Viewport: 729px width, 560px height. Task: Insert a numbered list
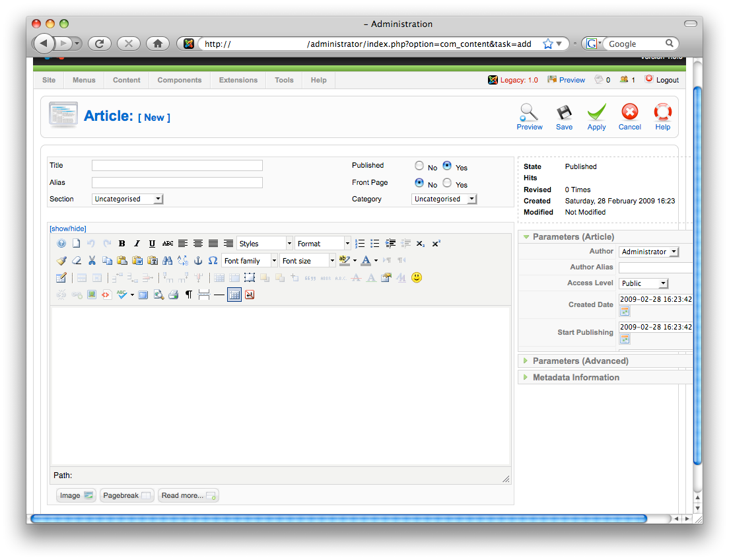[360, 243]
